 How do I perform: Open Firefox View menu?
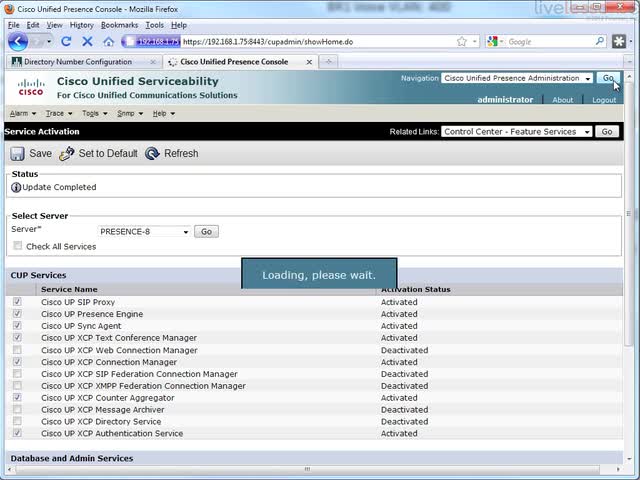point(54,25)
